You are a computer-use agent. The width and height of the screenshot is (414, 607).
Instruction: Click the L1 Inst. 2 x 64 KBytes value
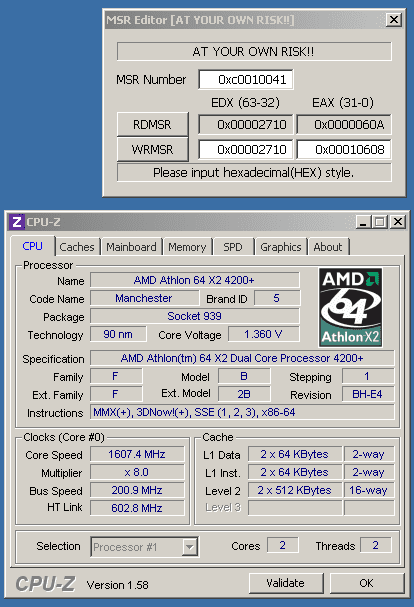tap(295, 472)
